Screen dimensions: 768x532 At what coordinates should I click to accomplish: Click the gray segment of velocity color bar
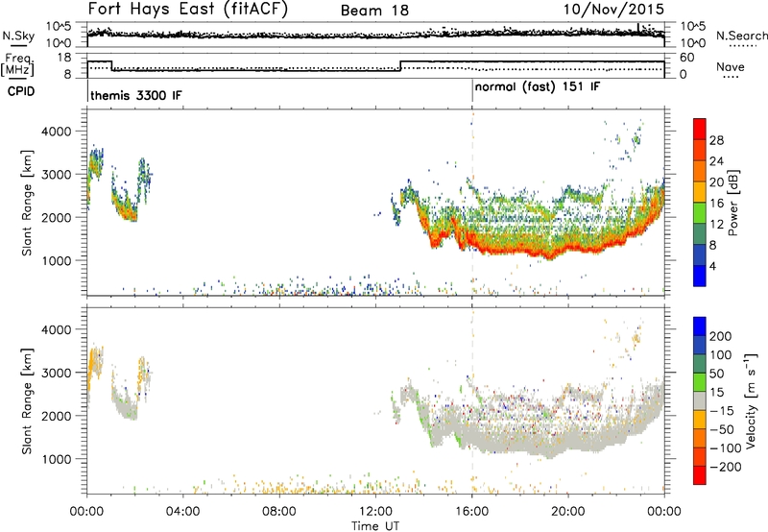click(x=700, y=400)
